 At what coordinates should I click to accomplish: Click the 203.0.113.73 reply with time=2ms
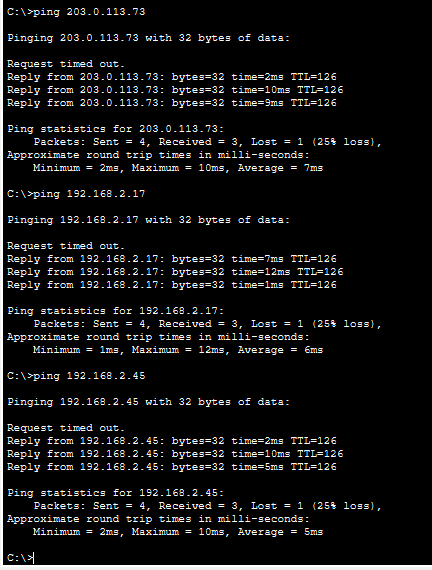[x=172, y=77]
